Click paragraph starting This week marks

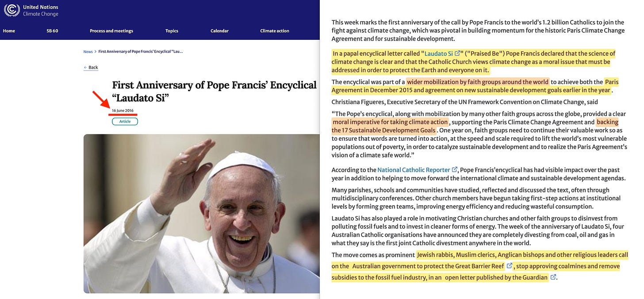(x=478, y=31)
